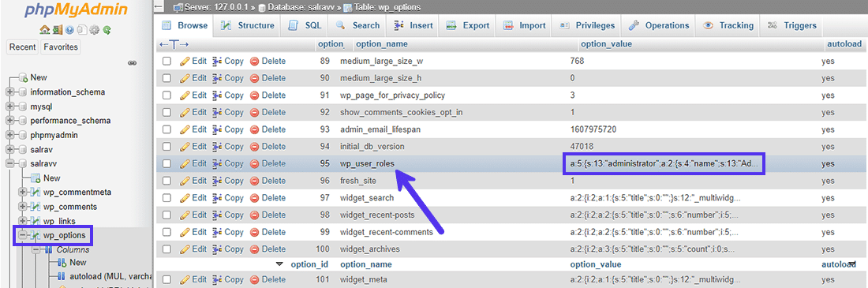
Task: Expand the mysql database node
Action: click(9, 107)
